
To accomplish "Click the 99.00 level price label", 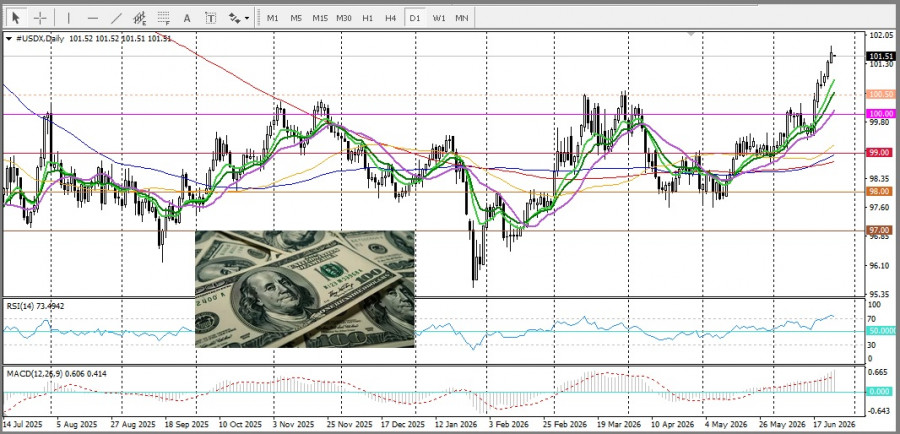I will pyautogui.click(x=881, y=153).
